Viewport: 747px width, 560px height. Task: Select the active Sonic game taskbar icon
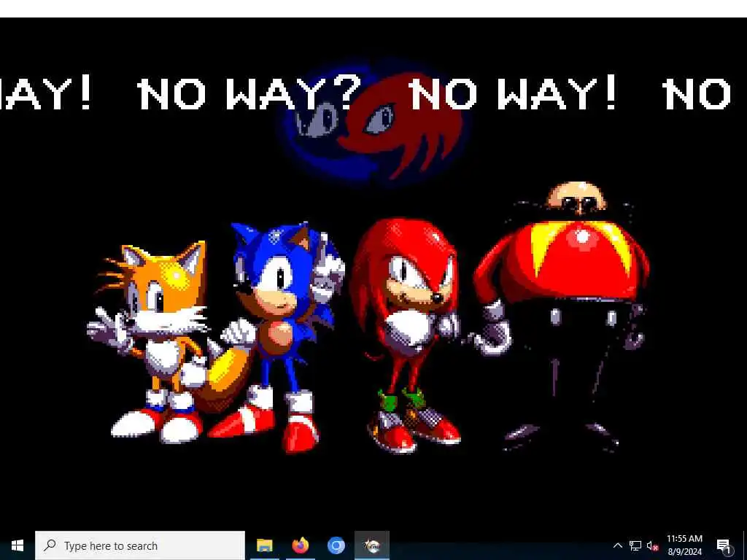click(371, 545)
